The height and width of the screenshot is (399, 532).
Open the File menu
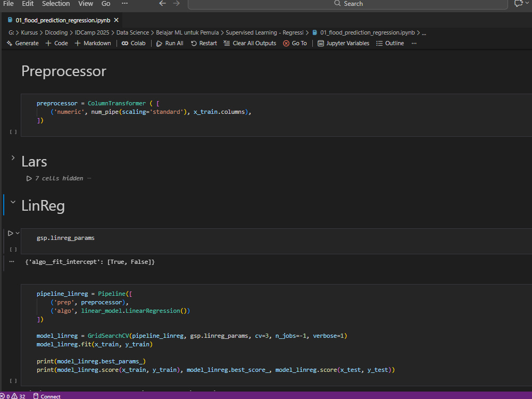coord(8,4)
